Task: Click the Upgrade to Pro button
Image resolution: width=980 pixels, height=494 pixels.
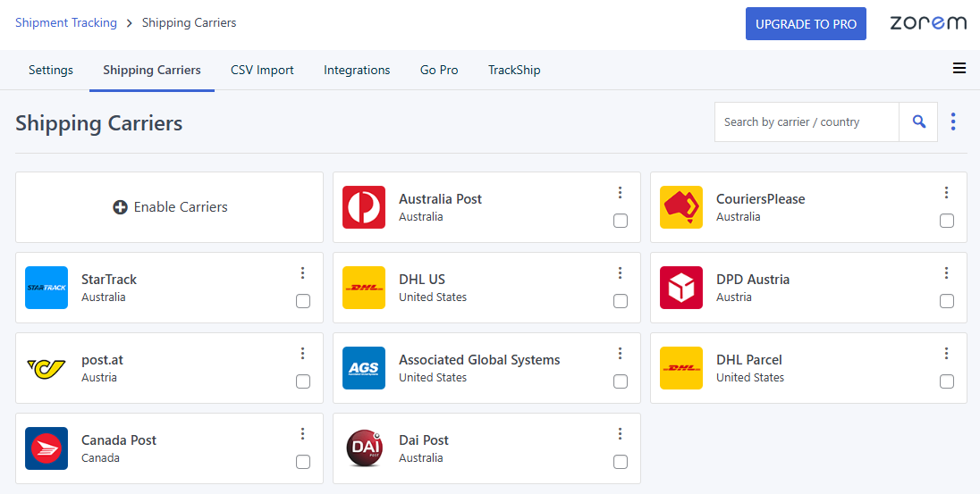Action: pyautogui.click(x=806, y=24)
